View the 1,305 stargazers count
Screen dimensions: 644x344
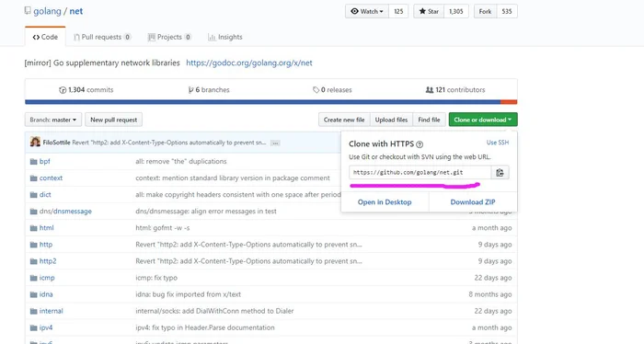[456, 11]
